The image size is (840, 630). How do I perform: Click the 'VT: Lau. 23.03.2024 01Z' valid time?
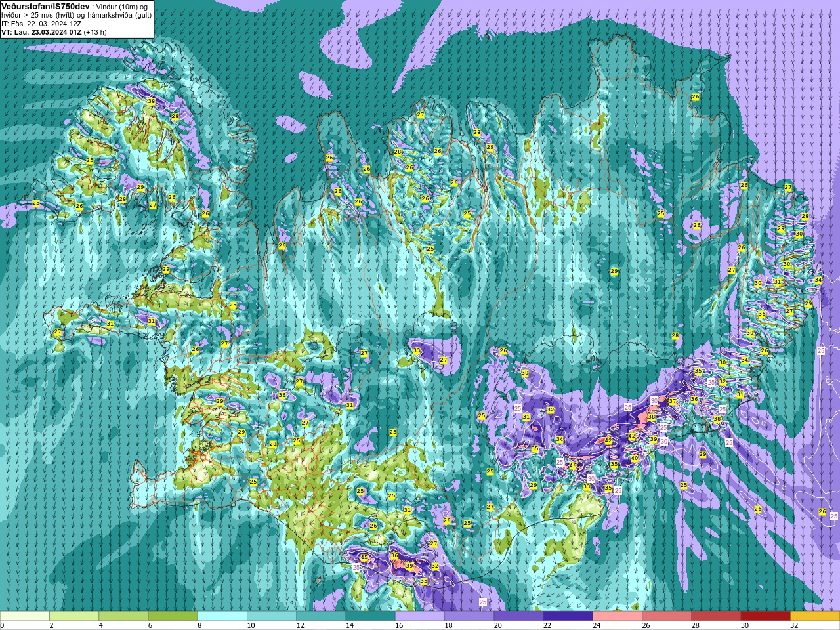tap(41, 32)
